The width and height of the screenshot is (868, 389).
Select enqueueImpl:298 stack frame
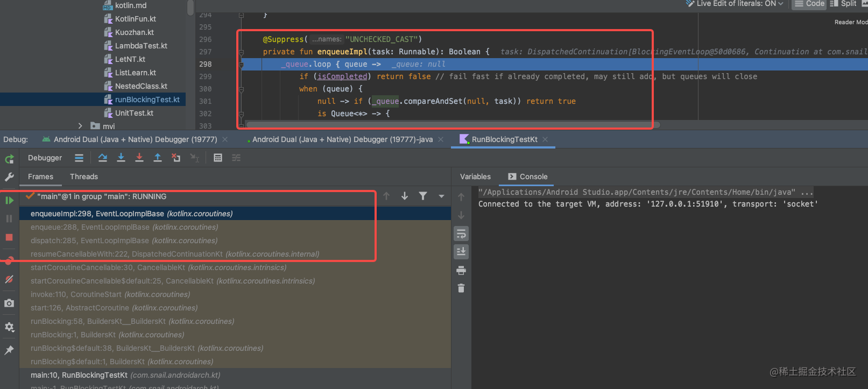[235, 214]
